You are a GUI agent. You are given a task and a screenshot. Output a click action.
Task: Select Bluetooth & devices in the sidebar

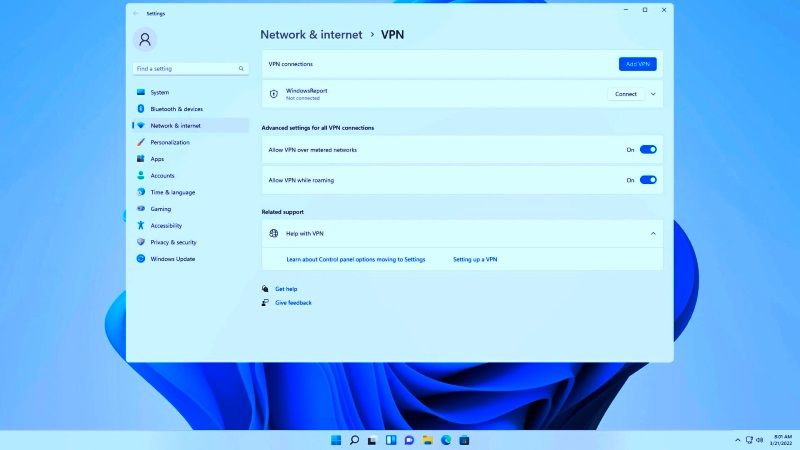click(x=191, y=109)
